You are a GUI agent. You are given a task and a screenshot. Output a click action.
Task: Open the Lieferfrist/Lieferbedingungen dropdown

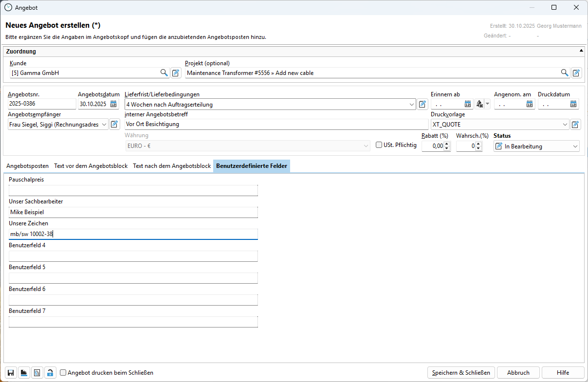(x=412, y=104)
